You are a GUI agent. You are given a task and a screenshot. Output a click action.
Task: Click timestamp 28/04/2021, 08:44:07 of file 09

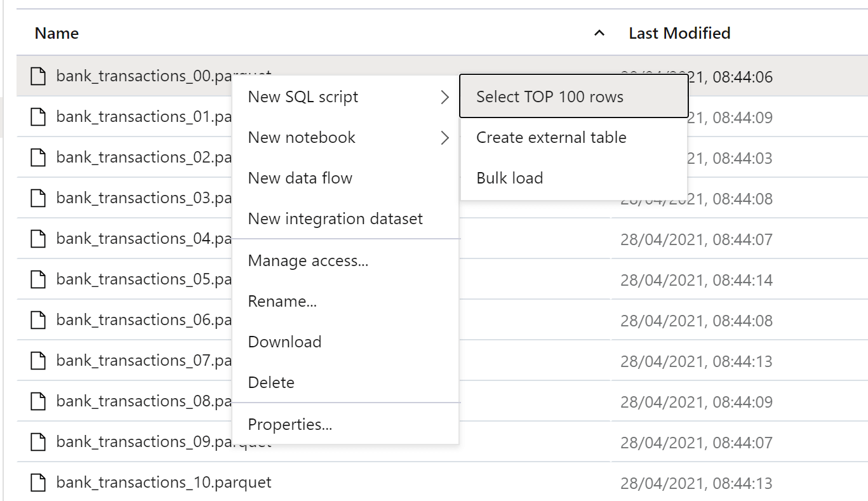697,443
